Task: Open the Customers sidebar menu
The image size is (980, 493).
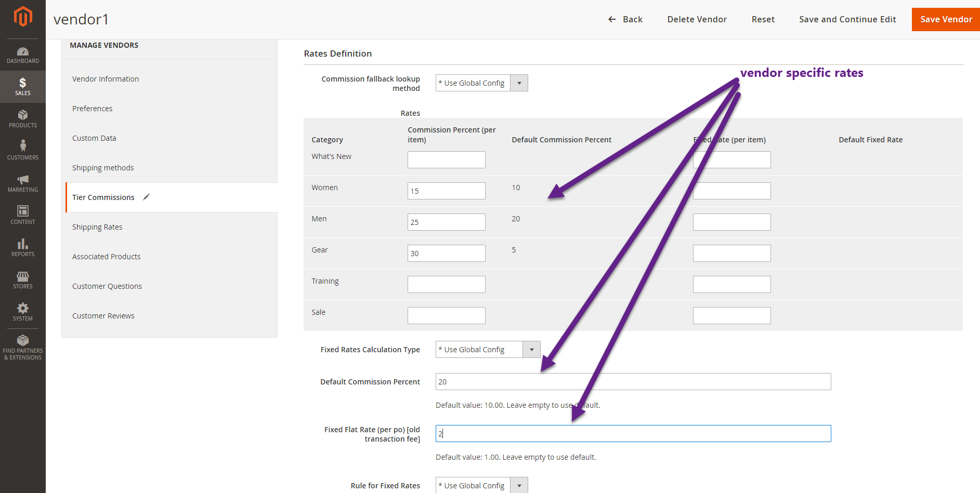Action: click(23, 151)
